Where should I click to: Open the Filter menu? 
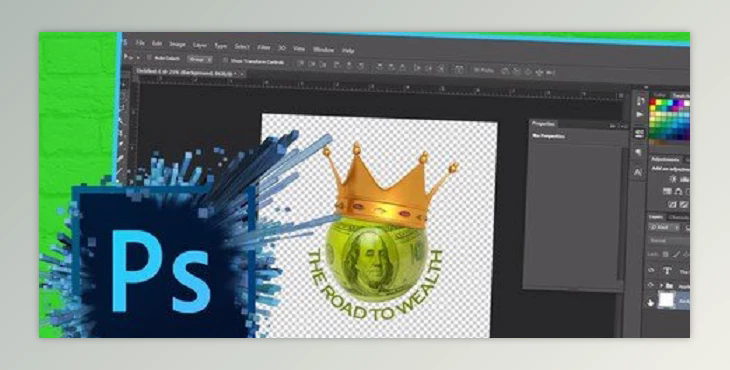coord(264,47)
